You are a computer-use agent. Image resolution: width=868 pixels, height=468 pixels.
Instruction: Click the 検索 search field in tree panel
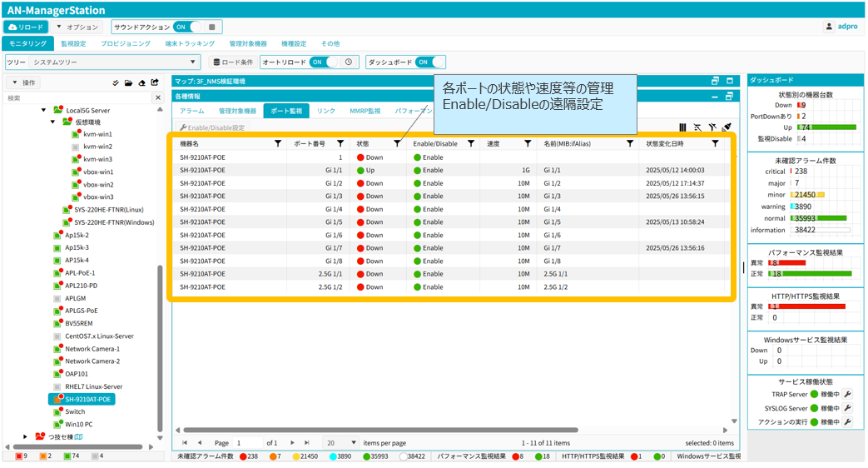click(79, 98)
